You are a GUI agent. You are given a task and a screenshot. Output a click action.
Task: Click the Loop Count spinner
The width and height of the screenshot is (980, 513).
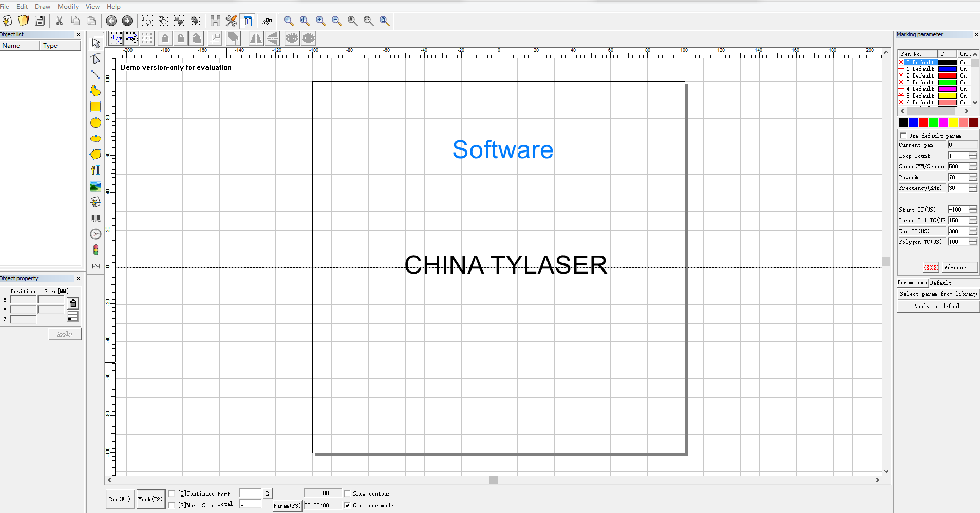point(973,156)
